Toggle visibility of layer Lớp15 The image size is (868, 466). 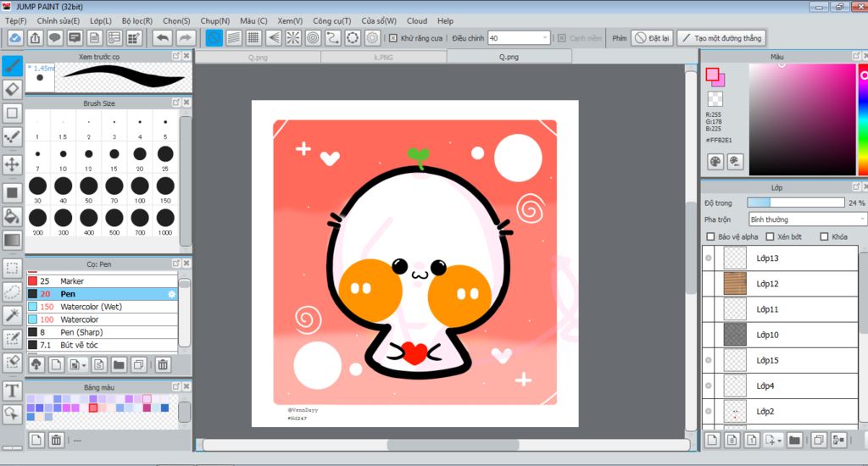(x=709, y=360)
